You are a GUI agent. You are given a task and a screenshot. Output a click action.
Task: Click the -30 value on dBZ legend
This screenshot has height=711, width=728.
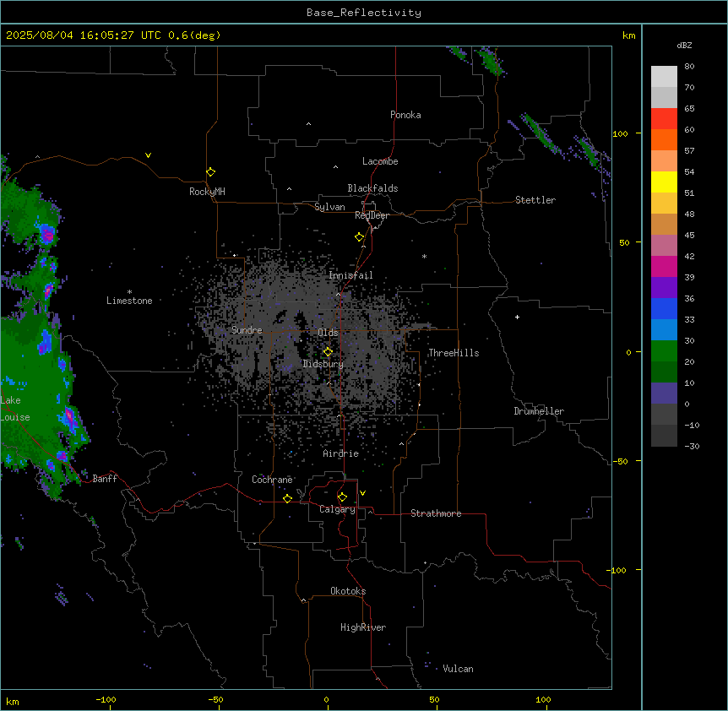(x=692, y=446)
